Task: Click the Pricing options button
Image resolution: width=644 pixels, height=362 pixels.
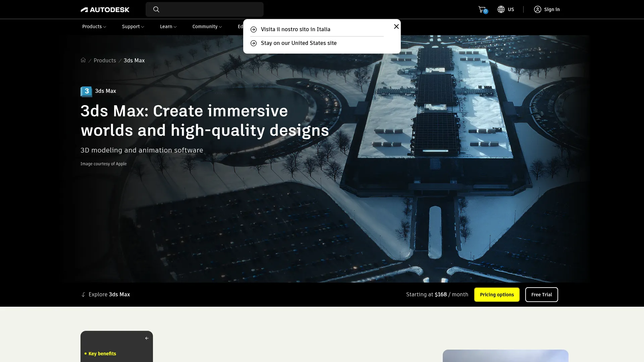Action: [497, 295]
